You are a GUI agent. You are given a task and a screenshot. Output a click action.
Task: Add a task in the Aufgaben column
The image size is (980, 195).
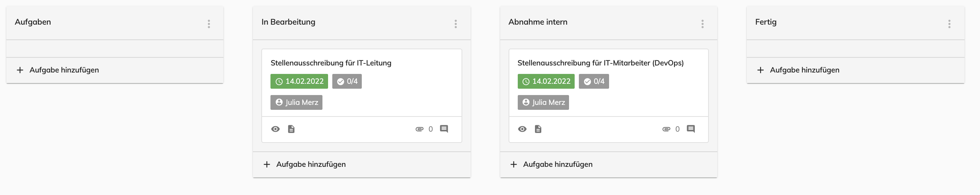tap(115, 70)
